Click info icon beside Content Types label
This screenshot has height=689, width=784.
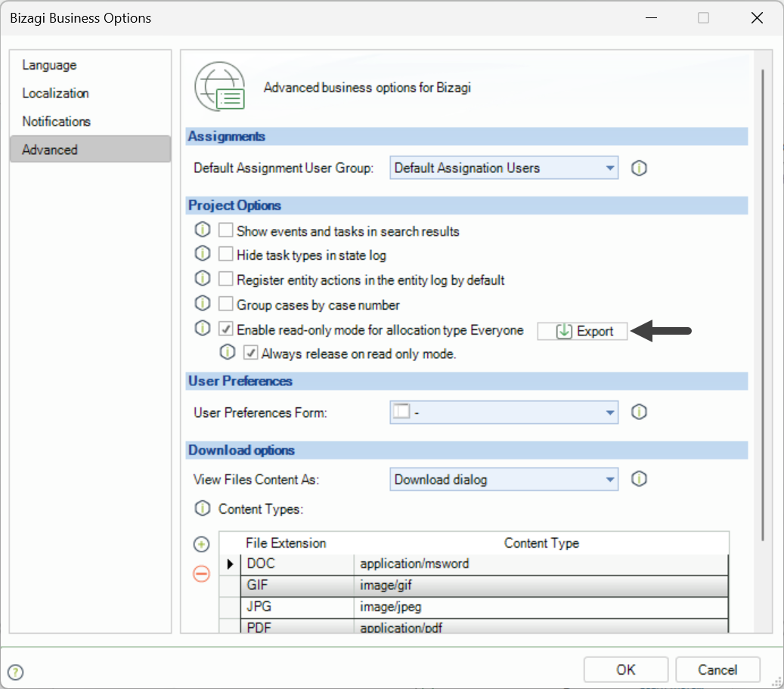click(x=202, y=508)
